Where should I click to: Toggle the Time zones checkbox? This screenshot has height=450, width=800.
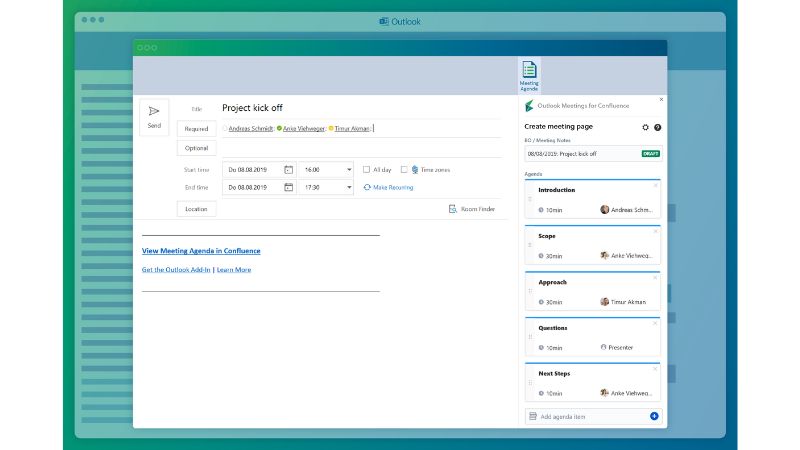point(404,169)
